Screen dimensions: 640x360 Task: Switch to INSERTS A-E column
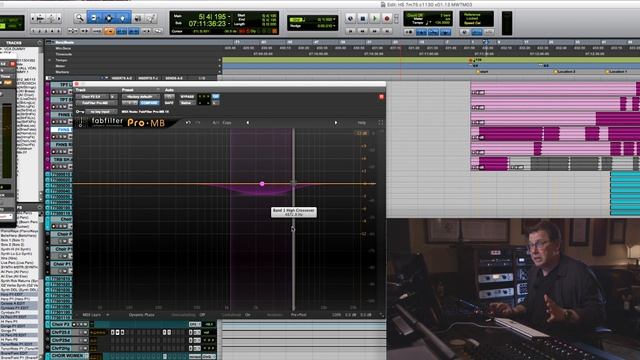(x=121, y=78)
